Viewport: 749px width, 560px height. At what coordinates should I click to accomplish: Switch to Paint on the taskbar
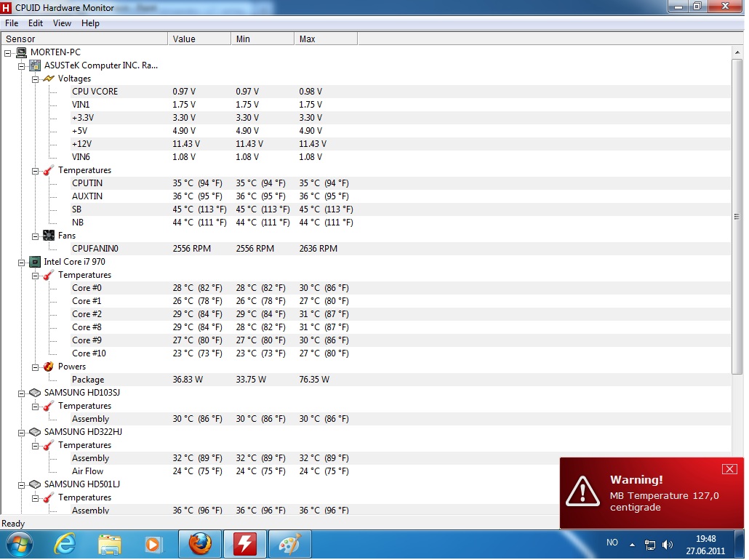(289, 544)
